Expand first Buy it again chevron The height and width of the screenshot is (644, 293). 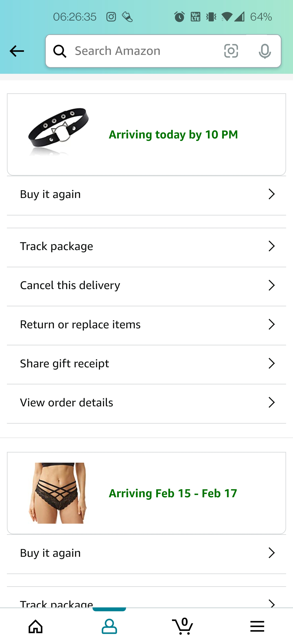pos(271,194)
